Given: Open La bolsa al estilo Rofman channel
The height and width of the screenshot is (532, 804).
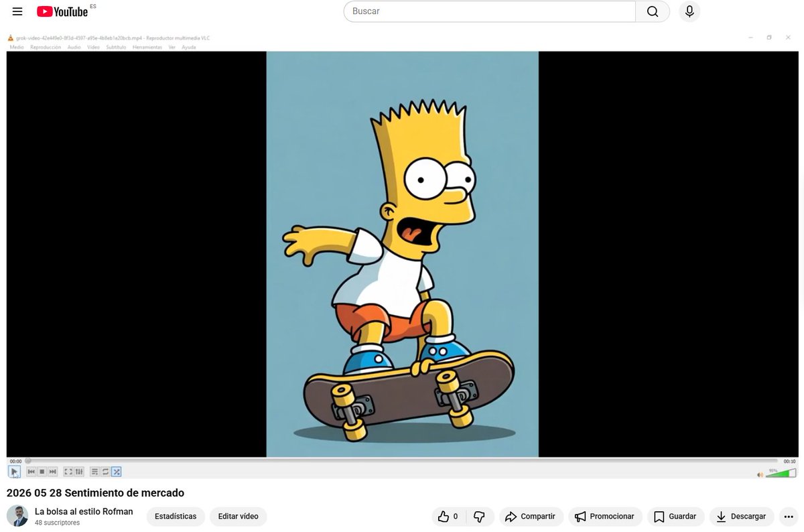Looking at the screenshot, I should point(84,512).
